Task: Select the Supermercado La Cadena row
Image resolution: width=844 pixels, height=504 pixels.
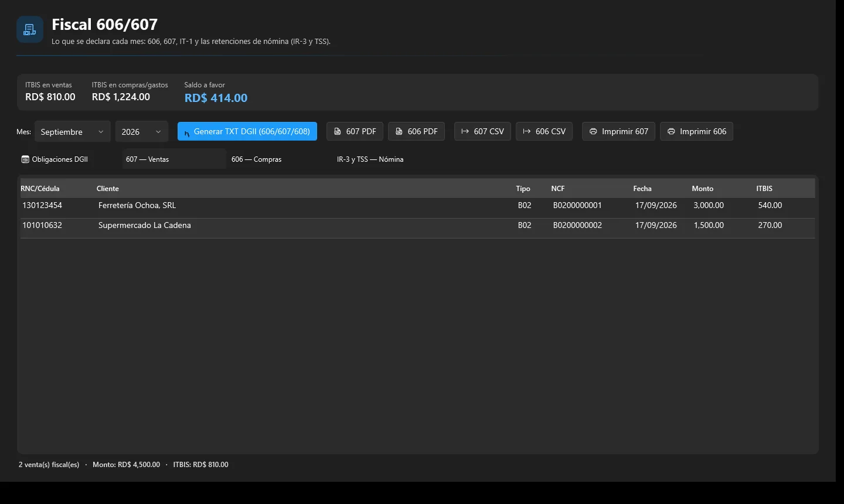Action: click(x=417, y=228)
